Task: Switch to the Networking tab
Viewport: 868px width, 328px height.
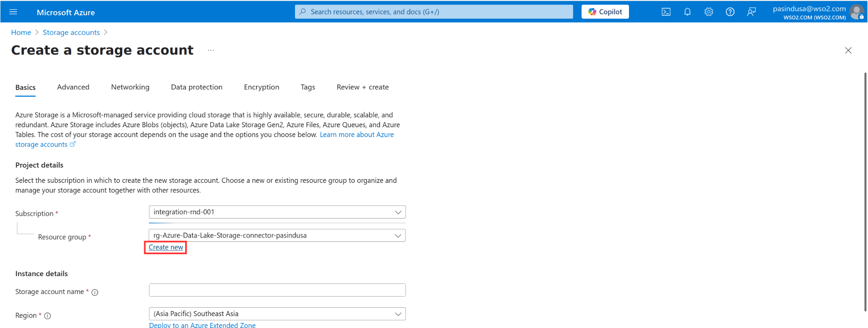Action: coord(130,87)
